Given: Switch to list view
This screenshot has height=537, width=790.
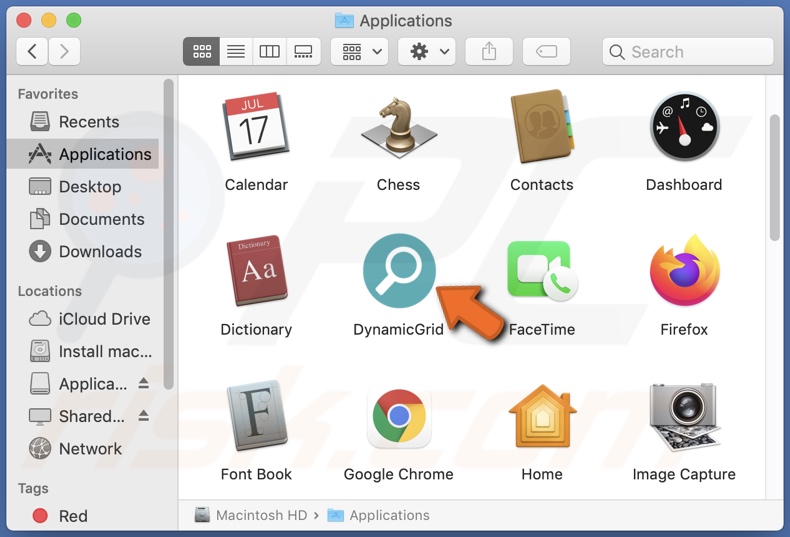Looking at the screenshot, I should (236, 51).
